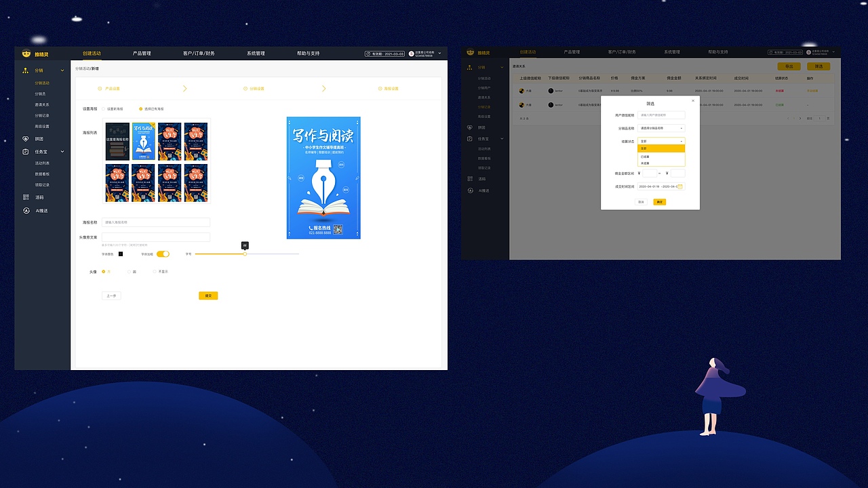Select the dark 这里是海报名称 poster thumbnail
The width and height of the screenshot is (868, 488).
[x=117, y=141]
